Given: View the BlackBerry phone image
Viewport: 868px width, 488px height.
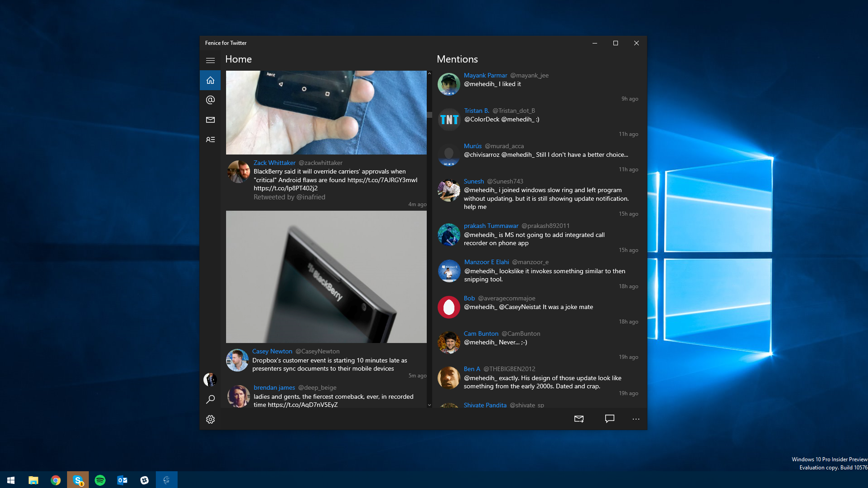Looking at the screenshot, I should tap(326, 277).
